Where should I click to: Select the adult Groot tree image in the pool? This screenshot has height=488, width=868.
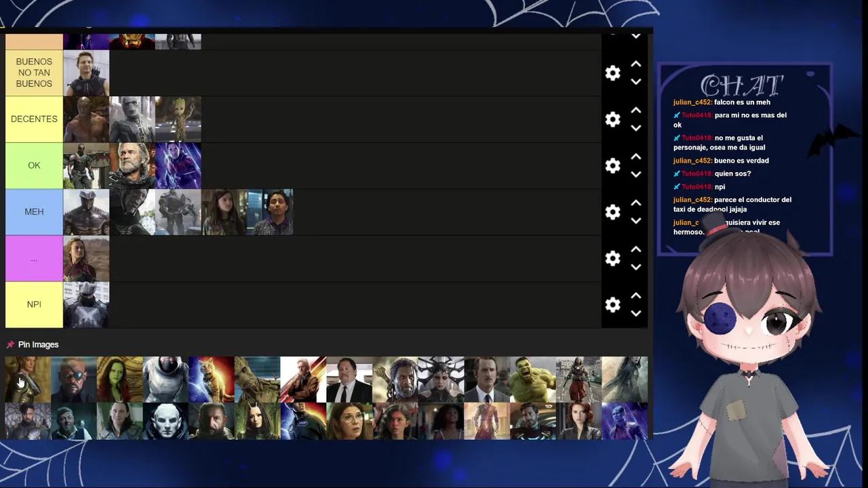tap(258, 380)
